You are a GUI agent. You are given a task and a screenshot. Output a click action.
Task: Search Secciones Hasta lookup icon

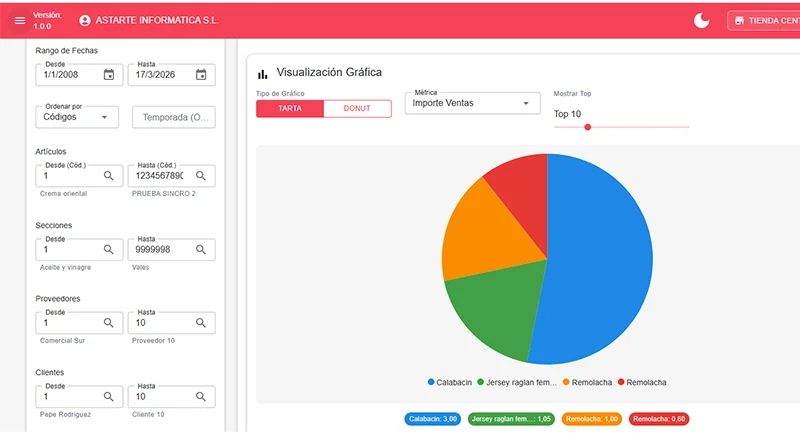click(201, 250)
